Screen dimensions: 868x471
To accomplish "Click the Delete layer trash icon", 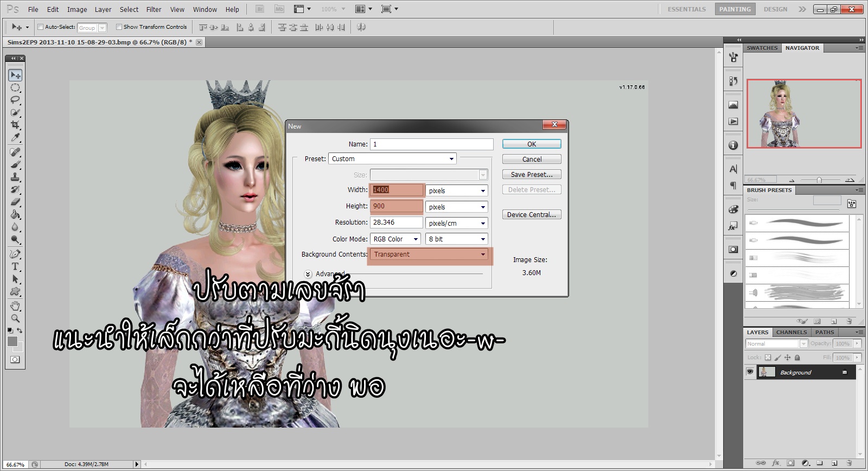I will pos(849,463).
